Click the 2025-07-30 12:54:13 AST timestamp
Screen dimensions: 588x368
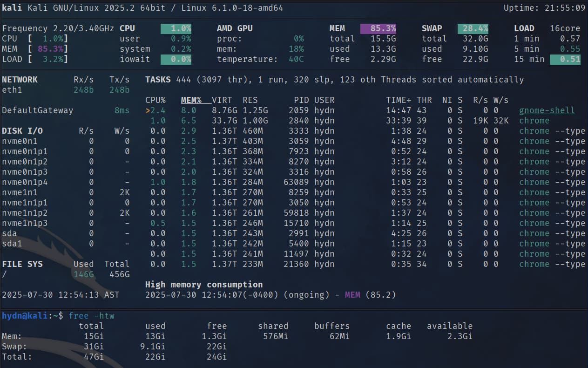tap(61, 295)
